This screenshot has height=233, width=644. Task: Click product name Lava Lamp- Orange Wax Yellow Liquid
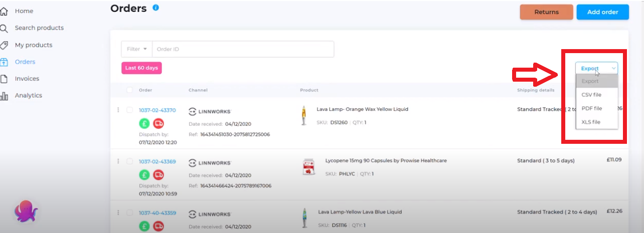click(362, 109)
